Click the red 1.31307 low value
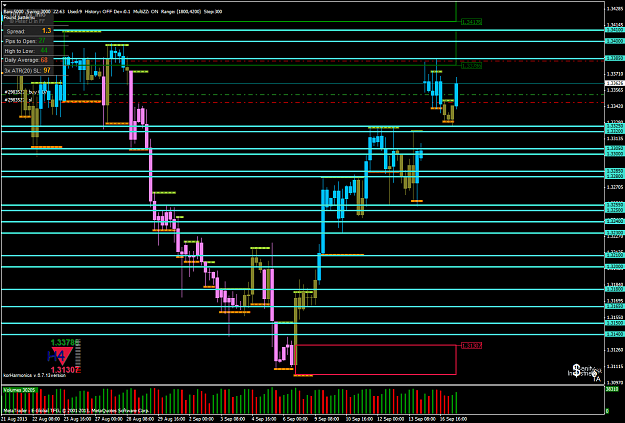This screenshot has width=625, height=423. click(64, 370)
